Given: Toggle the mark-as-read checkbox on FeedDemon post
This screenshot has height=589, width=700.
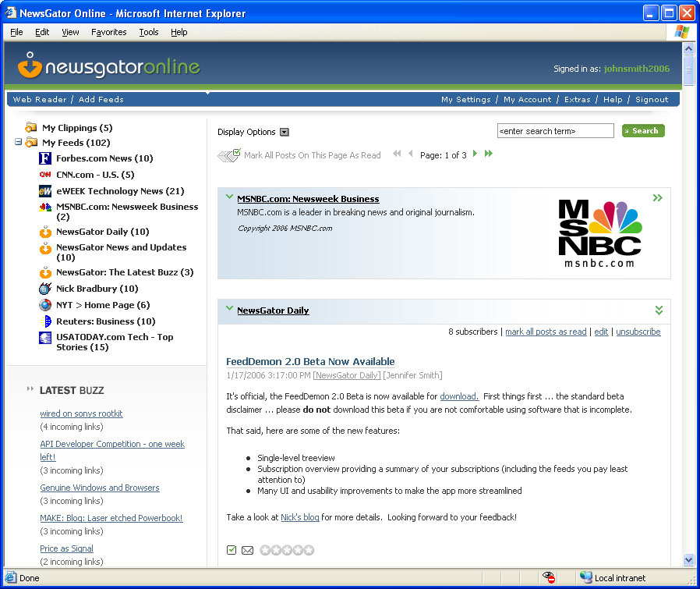Looking at the screenshot, I should (232, 550).
